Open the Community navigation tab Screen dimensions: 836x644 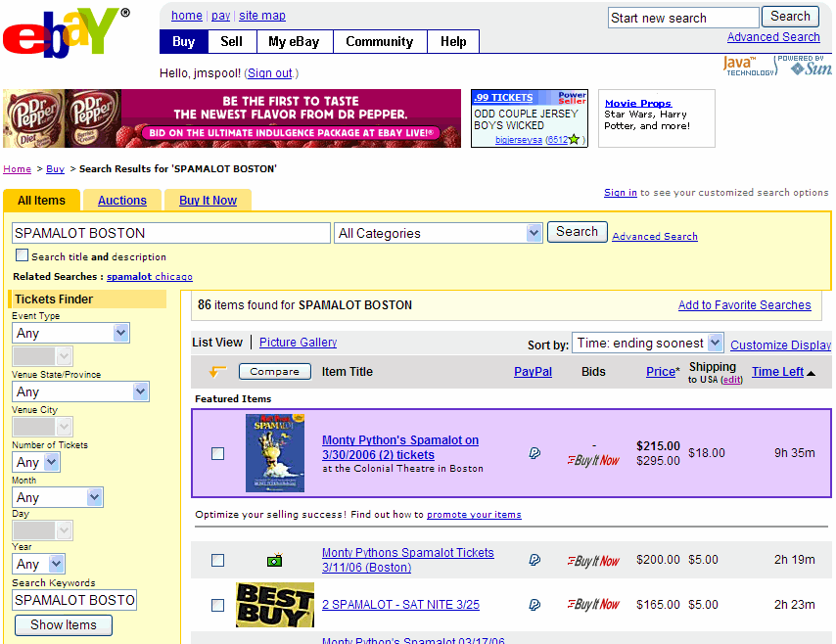pyautogui.click(x=380, y=41)
